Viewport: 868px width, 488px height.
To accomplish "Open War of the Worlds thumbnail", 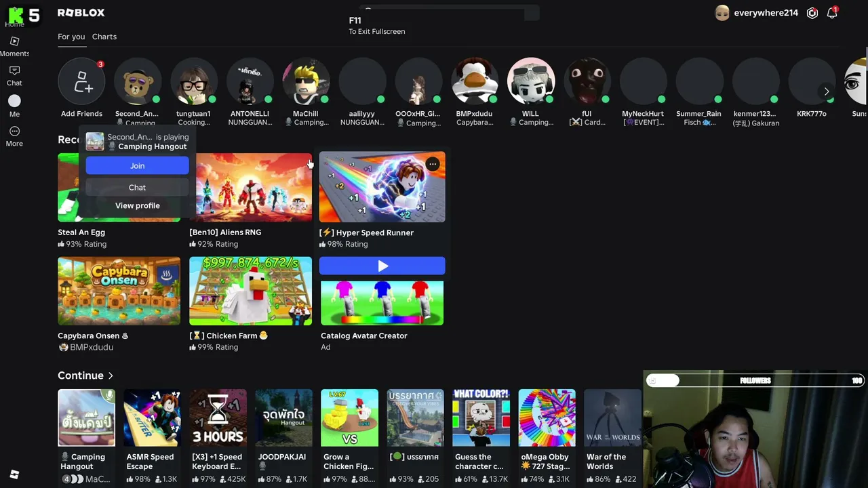I will tap(613, 418).
